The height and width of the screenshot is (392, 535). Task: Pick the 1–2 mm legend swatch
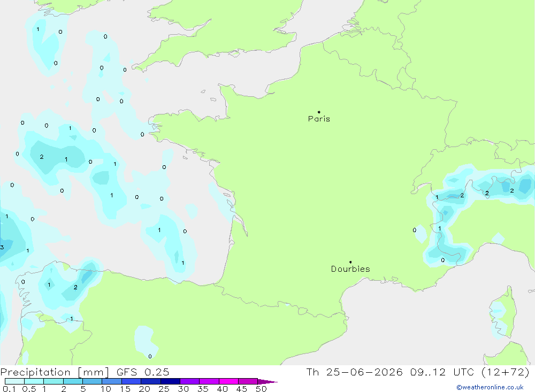tap(53, 381)
